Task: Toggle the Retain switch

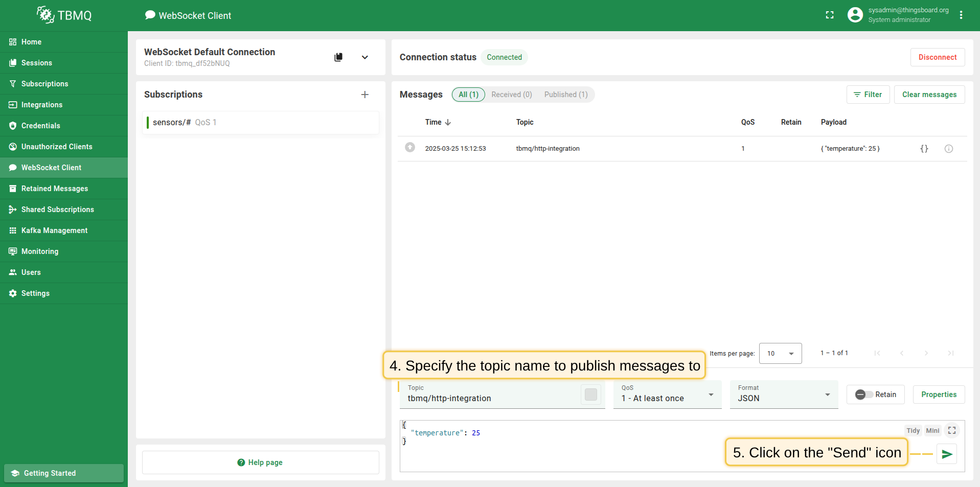Action: [864, 395]
